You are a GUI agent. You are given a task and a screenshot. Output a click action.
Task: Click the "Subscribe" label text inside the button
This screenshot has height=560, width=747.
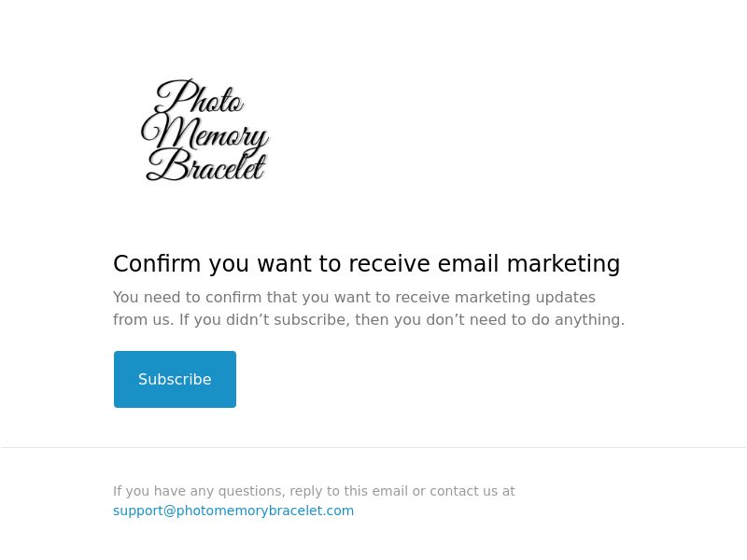click(175, 379)
